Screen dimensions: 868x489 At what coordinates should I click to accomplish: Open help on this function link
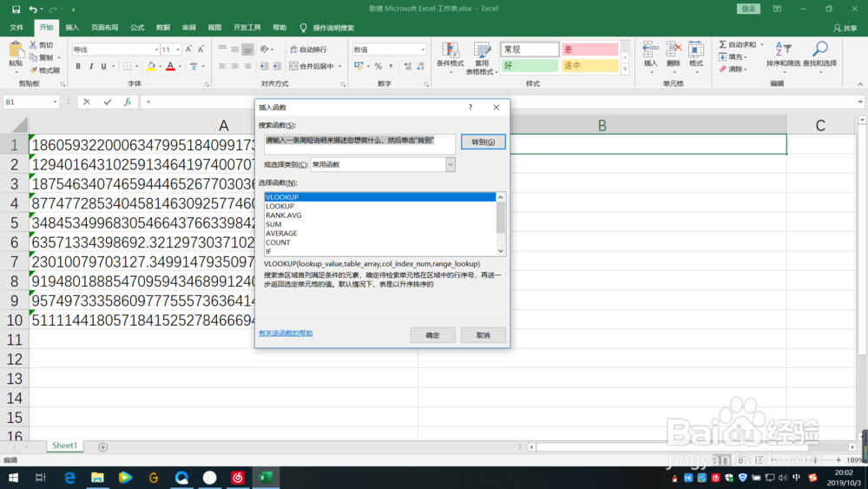(286, 334)
